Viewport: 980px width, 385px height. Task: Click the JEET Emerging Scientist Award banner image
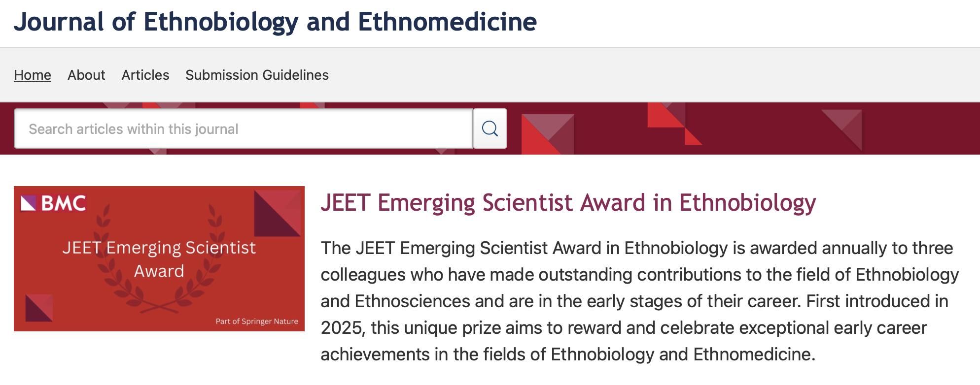(159, 258)
